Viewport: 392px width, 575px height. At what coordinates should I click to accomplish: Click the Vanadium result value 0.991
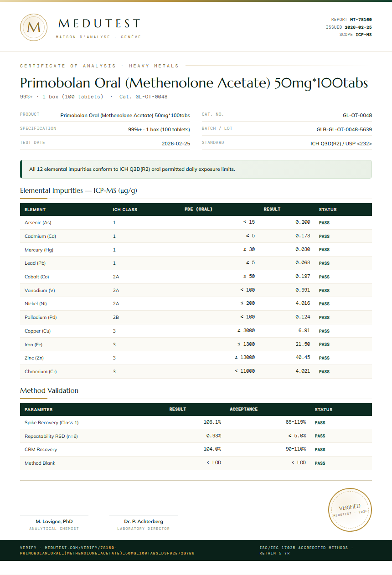click(303, 290)
